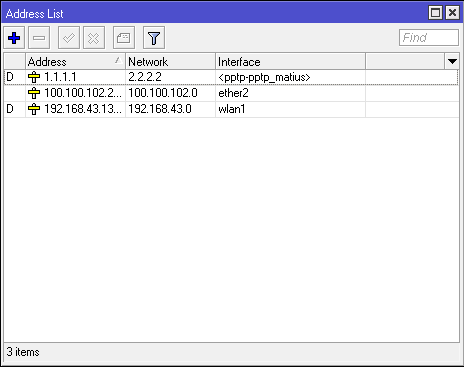
Task: Sort by the Address column header
Action: coord(75,61)
